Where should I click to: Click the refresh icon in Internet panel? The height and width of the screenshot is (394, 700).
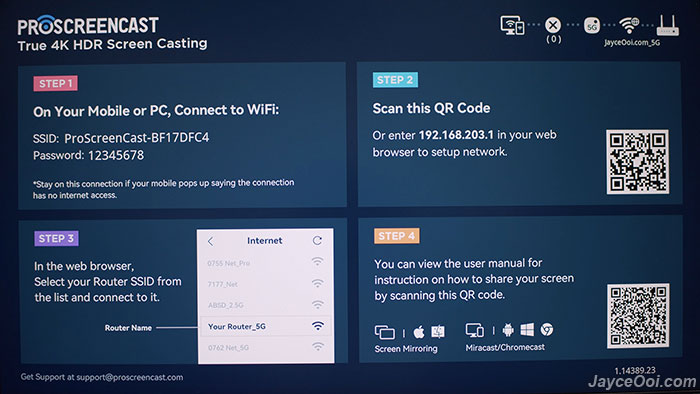(317, 241)
